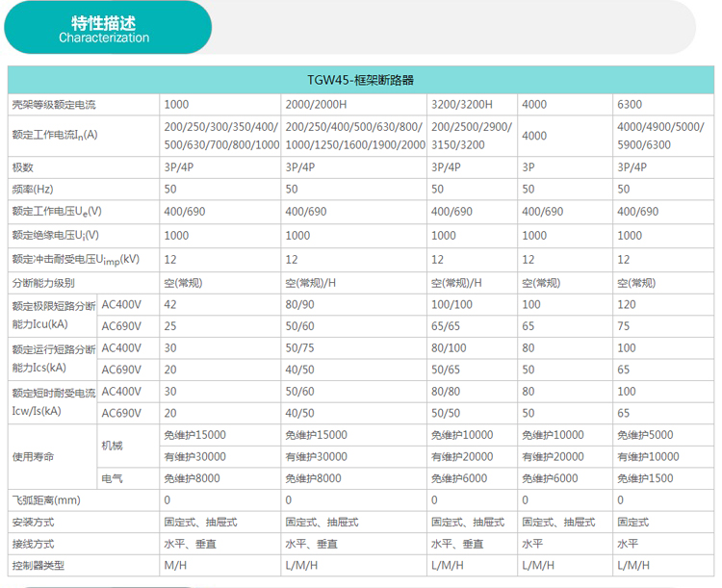Click the 电气 sub-label
Screen dimensions: 722x588
[x=112, y=479]
